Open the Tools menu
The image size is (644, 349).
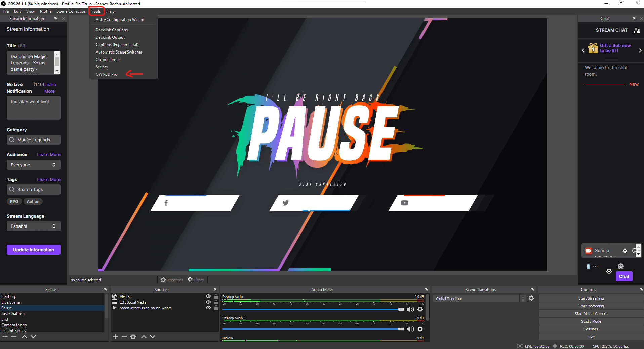point(96,11)
